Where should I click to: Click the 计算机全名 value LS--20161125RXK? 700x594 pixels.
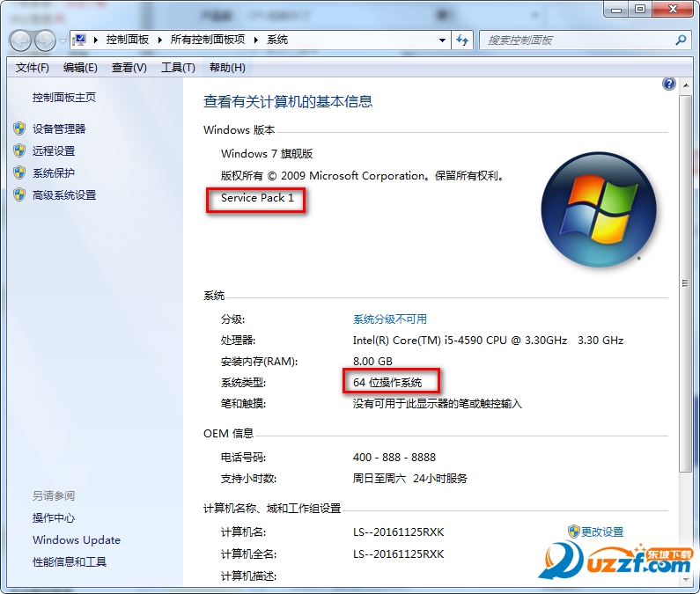[x=398, y=554]
